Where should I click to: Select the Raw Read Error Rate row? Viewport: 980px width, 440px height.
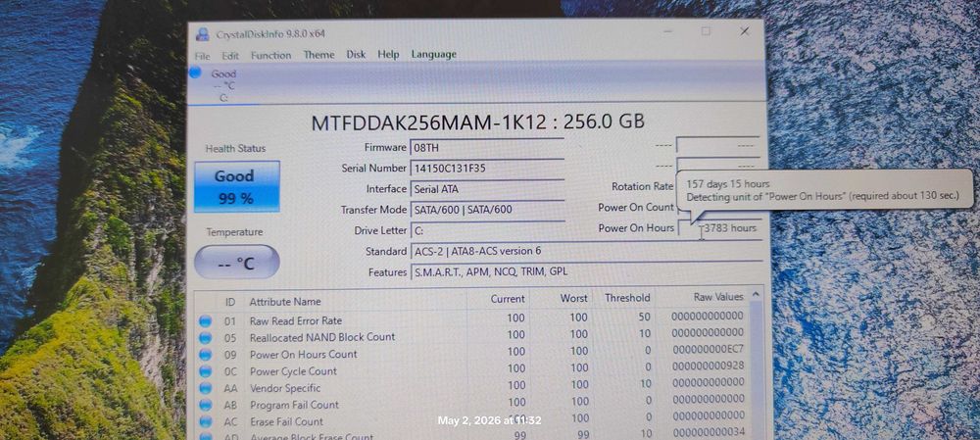pyautogui.click(x=472, y=318)
